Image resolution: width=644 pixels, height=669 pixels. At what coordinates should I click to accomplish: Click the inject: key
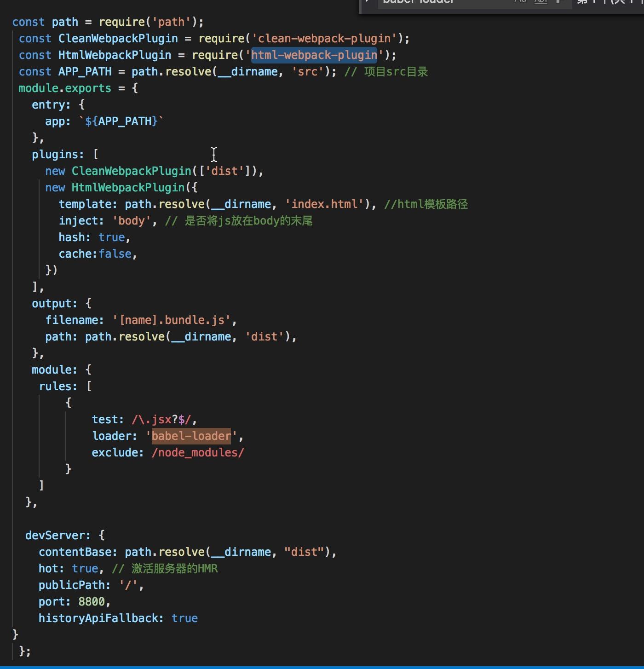(81, 221)
